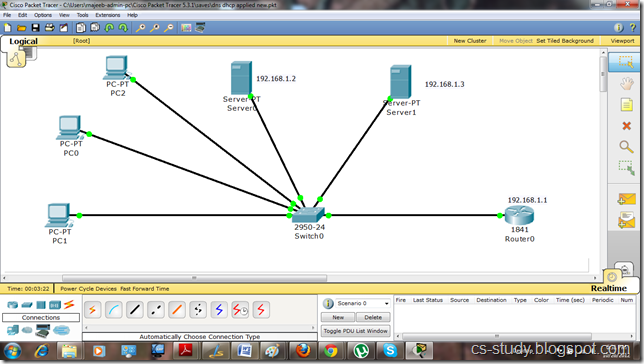Select the Server1 device on canvas
This screenshot has width=644, height=364.
point(400,82)
